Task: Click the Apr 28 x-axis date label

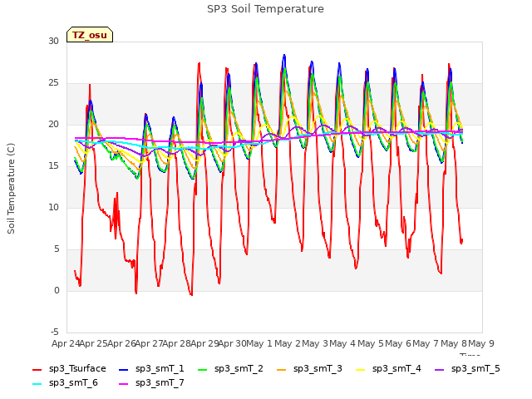Action: 176,343
